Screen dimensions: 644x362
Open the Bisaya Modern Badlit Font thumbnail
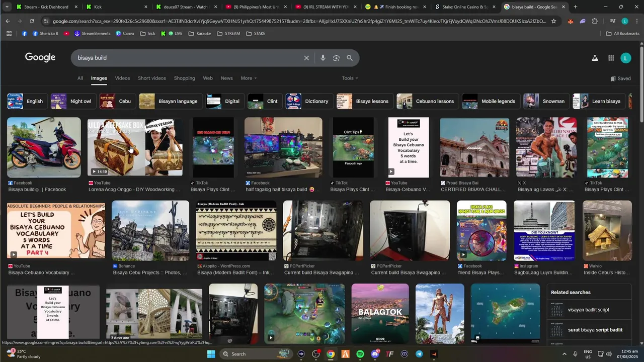point(236,231)
